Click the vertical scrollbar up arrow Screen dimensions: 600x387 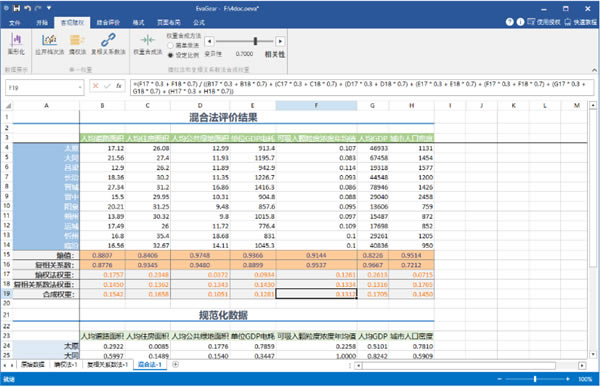click(x=593, y=105)
